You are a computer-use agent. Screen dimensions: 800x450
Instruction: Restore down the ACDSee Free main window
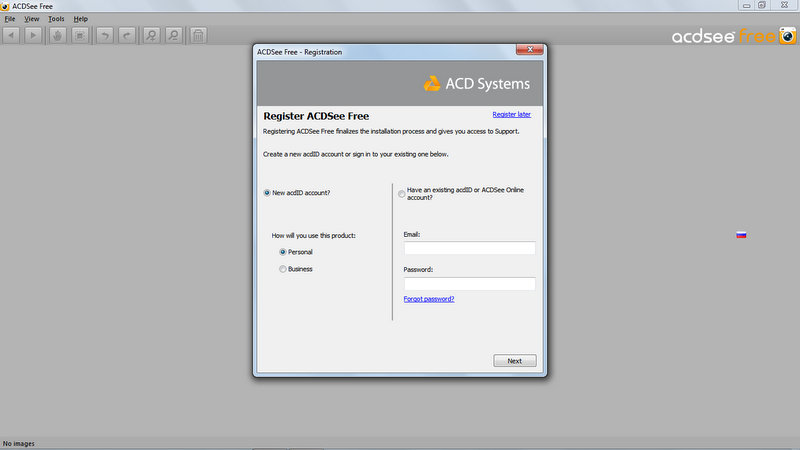(762, 5)
